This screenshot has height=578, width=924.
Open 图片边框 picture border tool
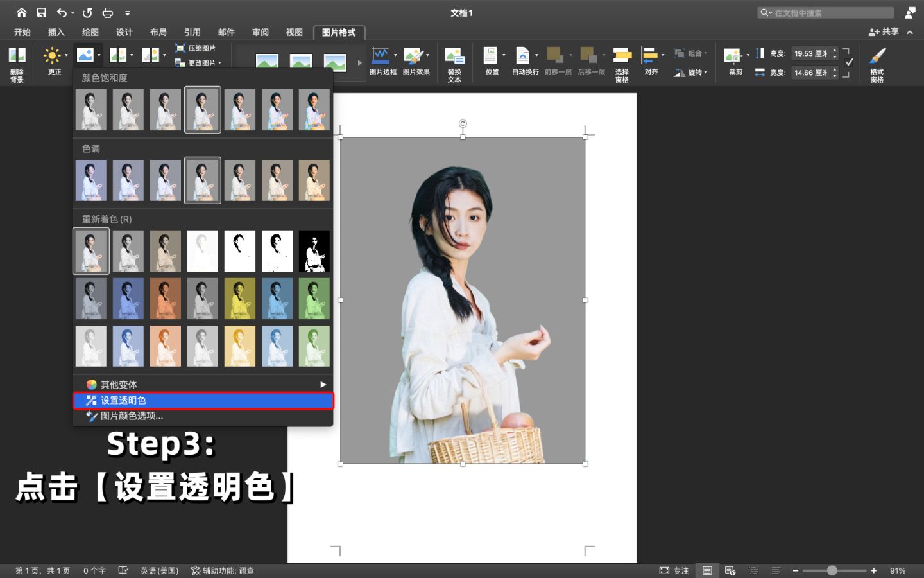[x=383, y=61]
